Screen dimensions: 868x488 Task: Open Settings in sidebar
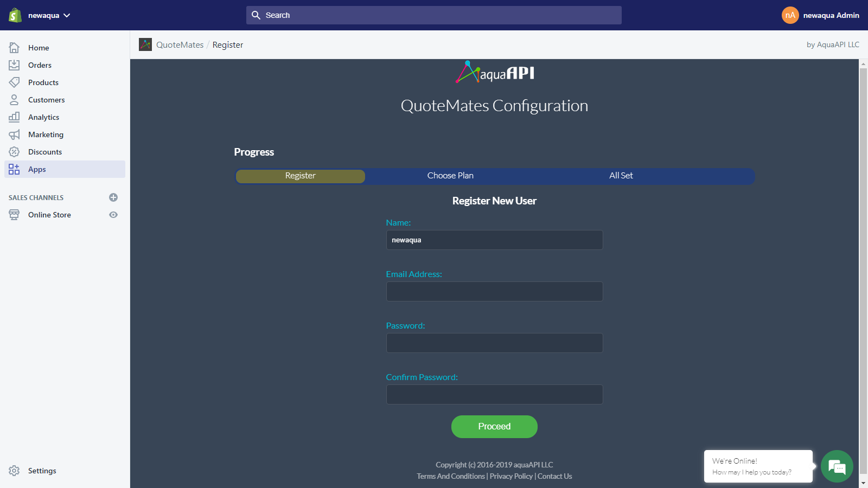click(42, 471)
